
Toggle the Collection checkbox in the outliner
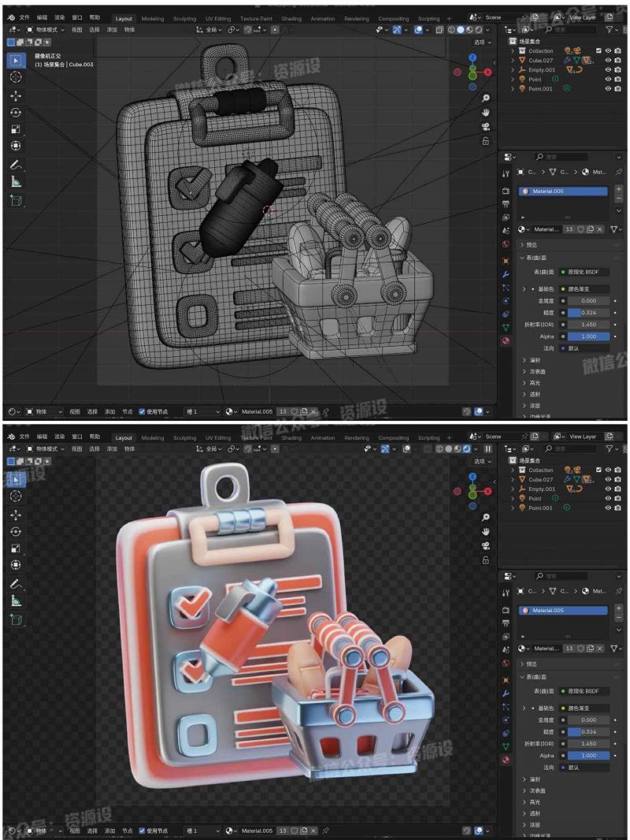pyautogui.click(x=598, y=50)
